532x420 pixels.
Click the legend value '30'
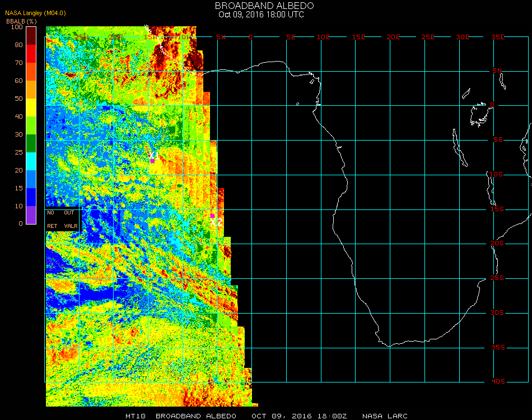18,135
